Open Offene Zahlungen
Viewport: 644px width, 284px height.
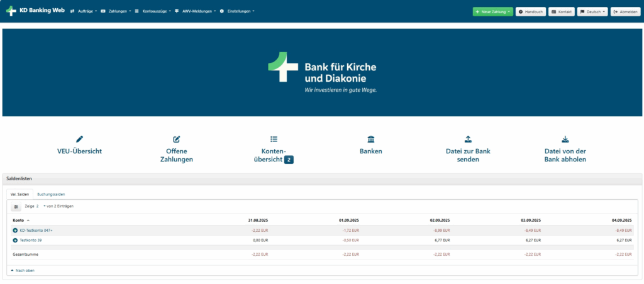177,156
